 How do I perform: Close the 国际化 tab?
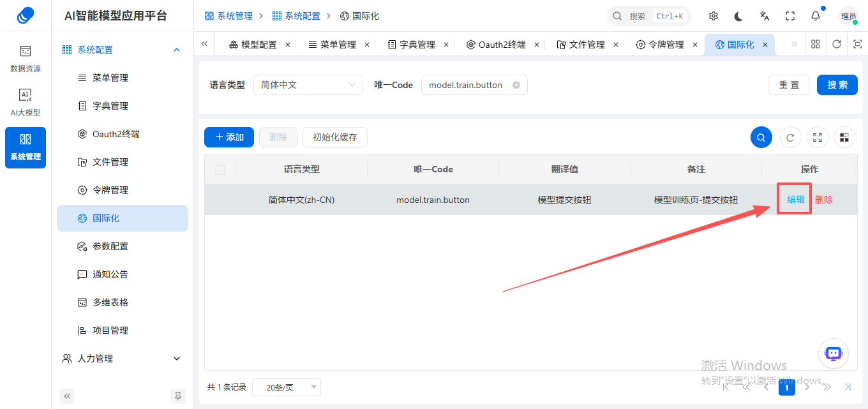tap(765, 45)
